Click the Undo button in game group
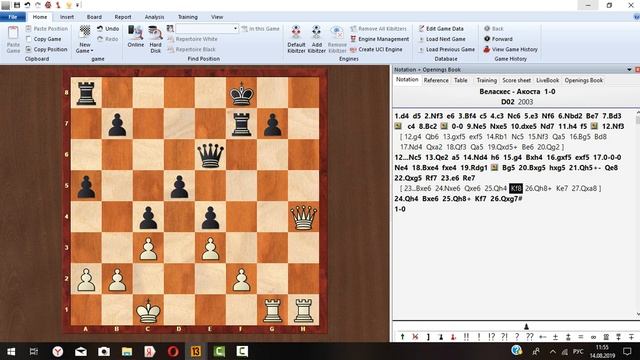The image size is (640, 360). [108, 29]
